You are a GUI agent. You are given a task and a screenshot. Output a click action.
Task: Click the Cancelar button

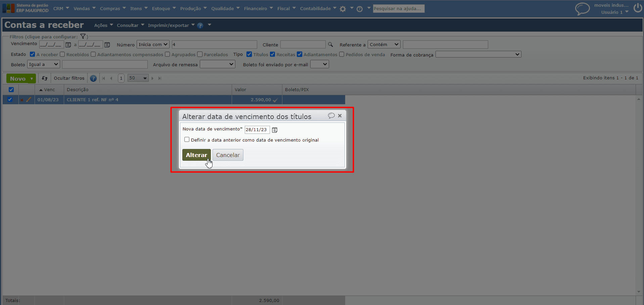coord(228,155)
